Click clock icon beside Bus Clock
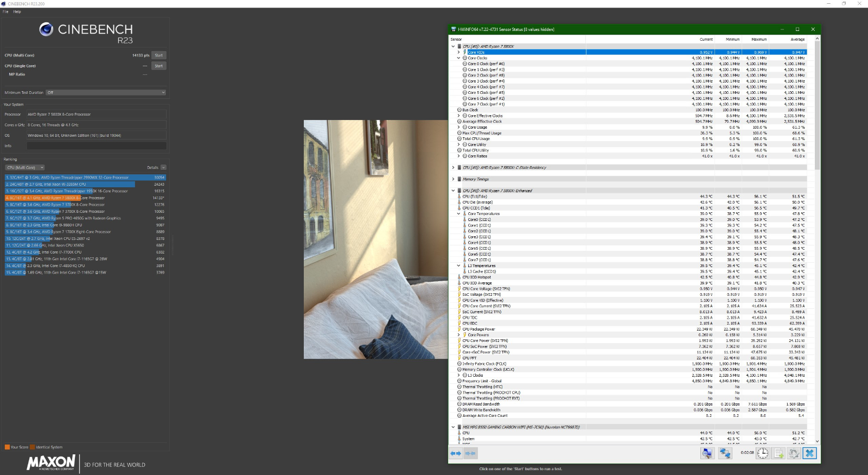The height and width of the screenshot is (475, 868). pos(459,110)
